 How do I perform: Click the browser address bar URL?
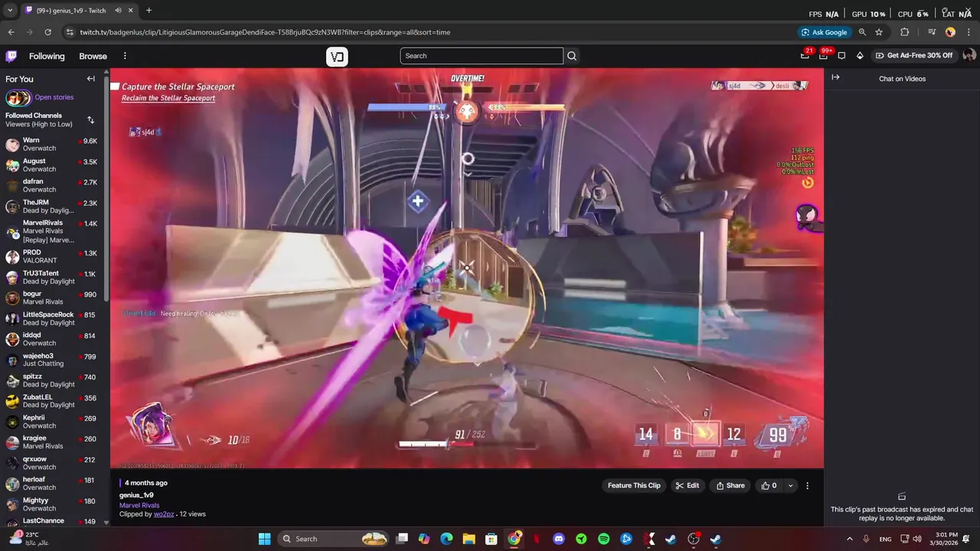265,32
